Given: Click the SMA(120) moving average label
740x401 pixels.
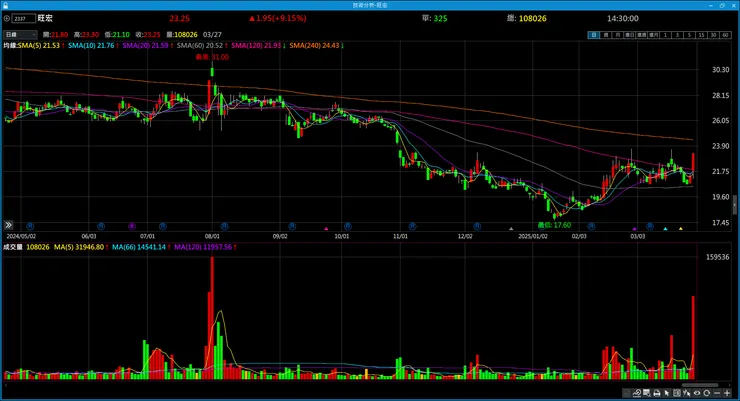Looking at the screenshot, I should click(x=256, y=45).
